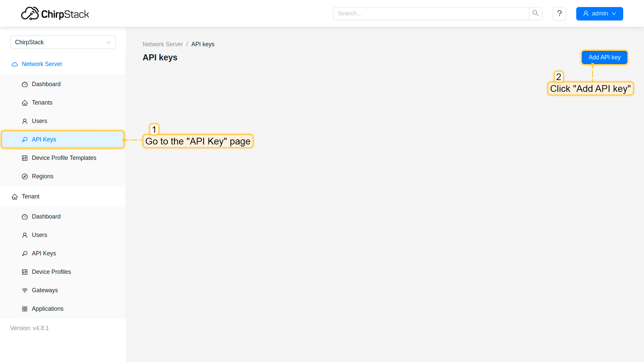Open the tenant Dashboard menu item

coord(46,217)
